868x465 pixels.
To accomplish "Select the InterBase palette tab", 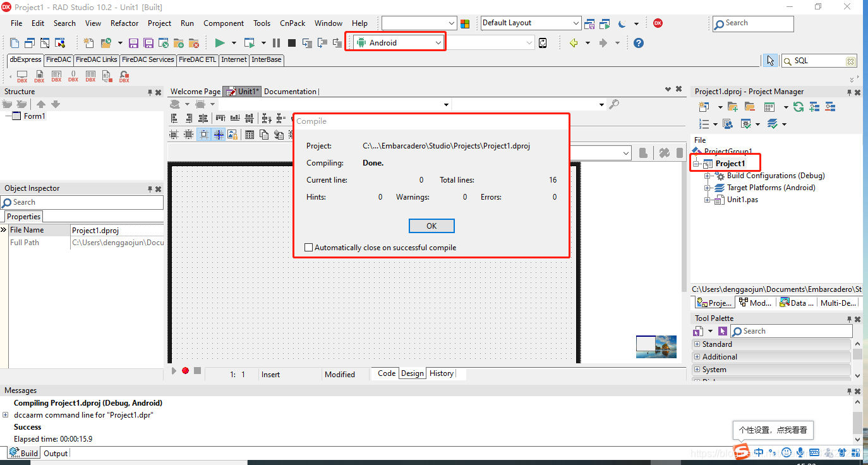I will (x=267, y=59).
